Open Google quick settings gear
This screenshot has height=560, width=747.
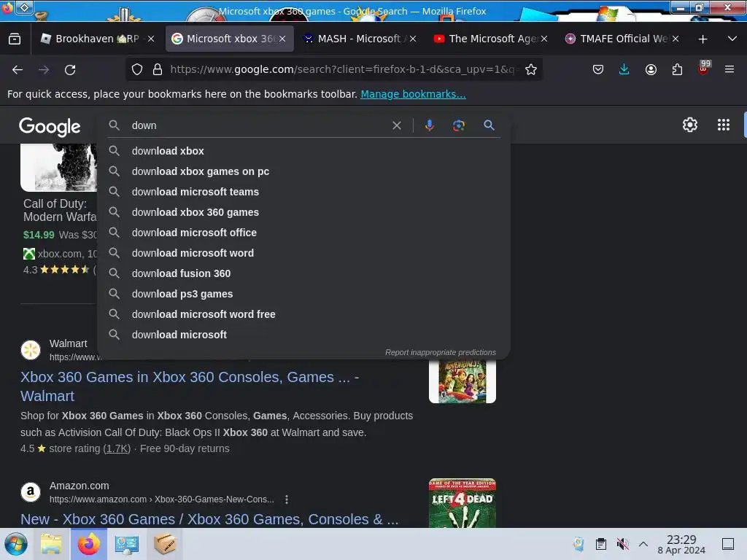(x=690, y=125)
